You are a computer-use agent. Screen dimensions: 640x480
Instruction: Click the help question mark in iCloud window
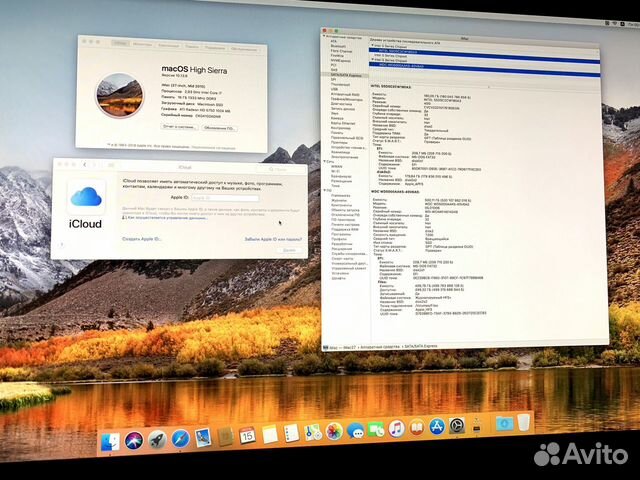(62, 245)
